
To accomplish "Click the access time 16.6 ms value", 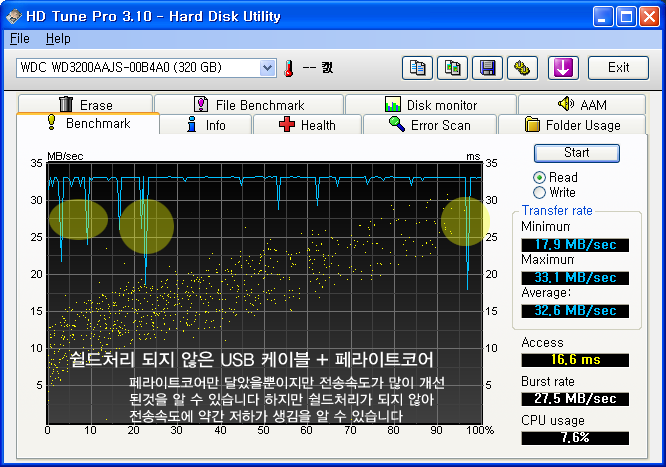I will (x=575, y=360).
